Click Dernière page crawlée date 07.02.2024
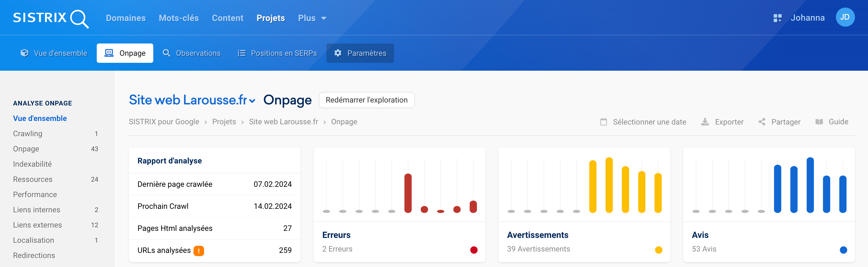 [x=273, y=184]
